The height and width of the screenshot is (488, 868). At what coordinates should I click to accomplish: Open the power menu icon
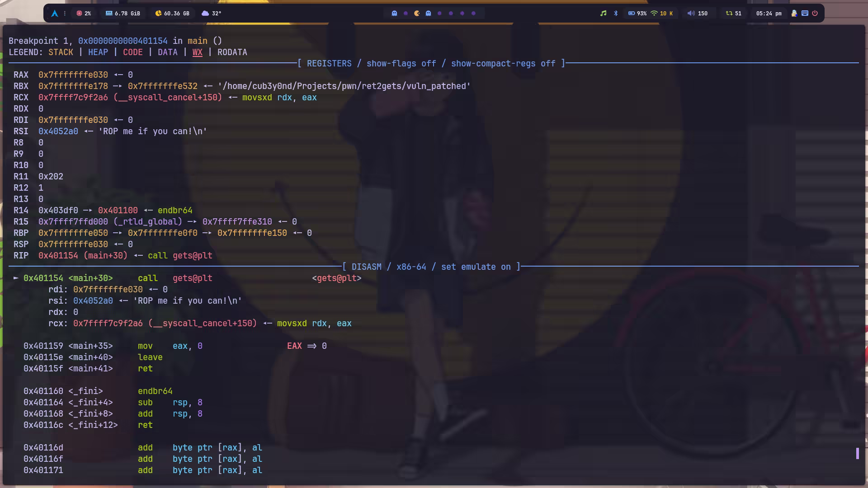point(815,14)
